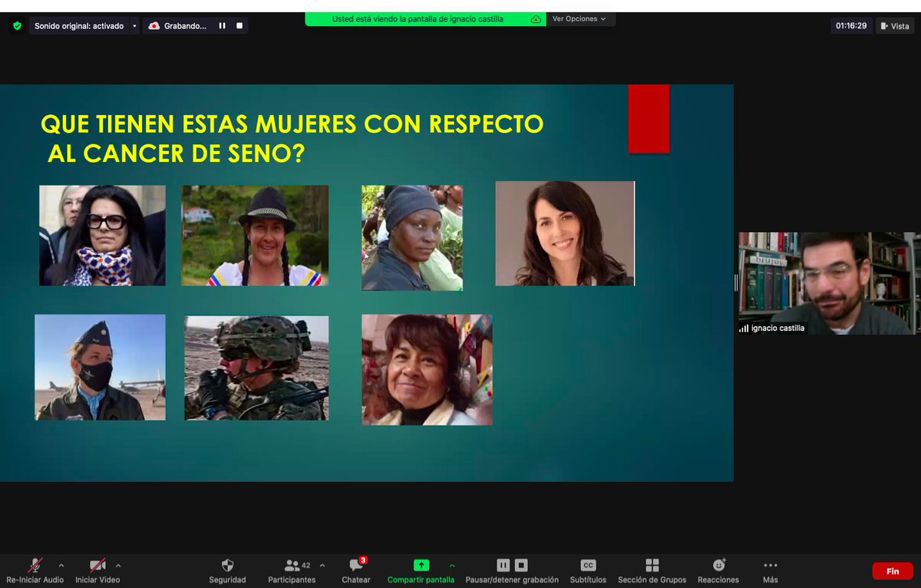This screenshot has width=921, height=588.
Task: Stop recording from the top bar
Action: 239,25
